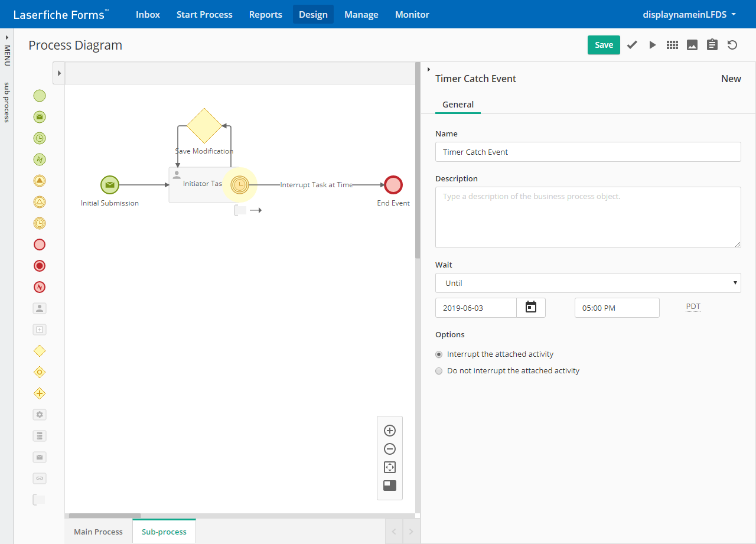Click the green Save button

click(604, 45)
